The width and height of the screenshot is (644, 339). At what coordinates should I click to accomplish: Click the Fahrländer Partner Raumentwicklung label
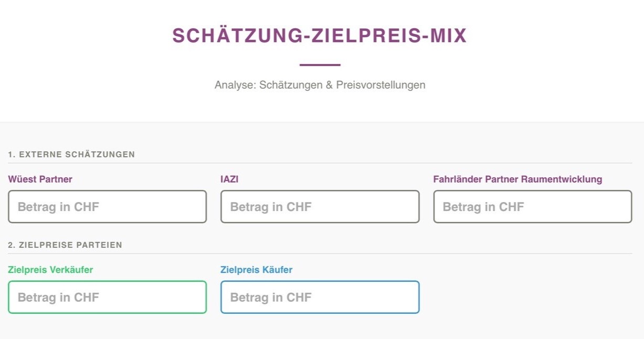(x=518, y=179)
